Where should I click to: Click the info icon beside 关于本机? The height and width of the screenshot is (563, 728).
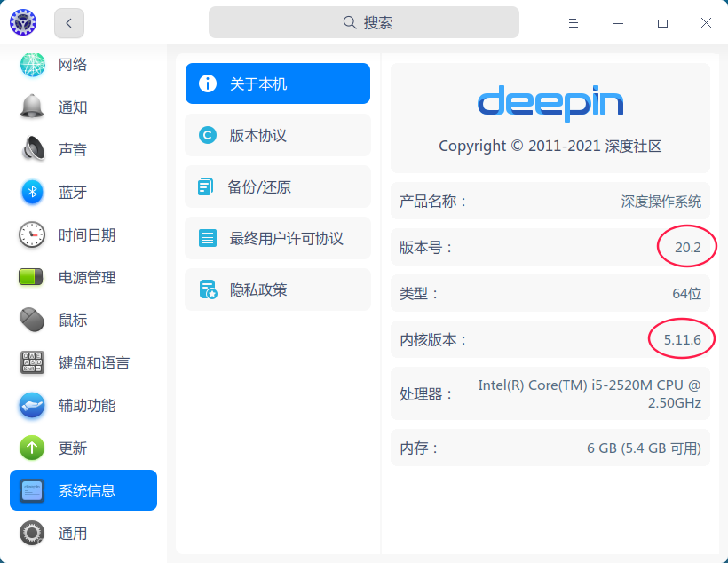tap(208, 83)
